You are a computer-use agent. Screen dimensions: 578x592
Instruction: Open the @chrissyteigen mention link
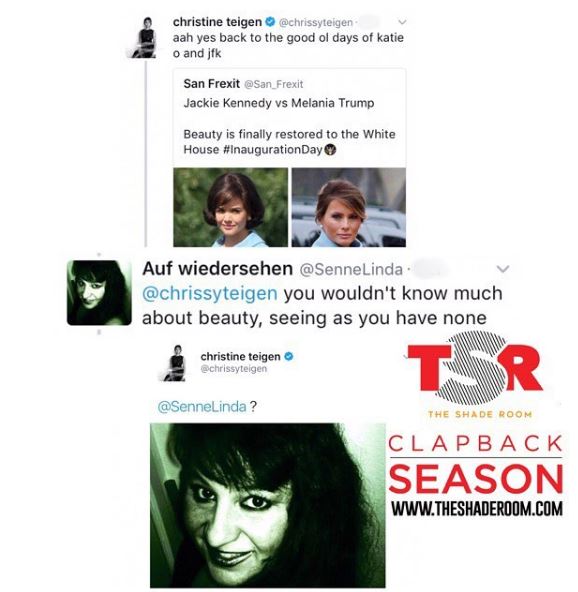(210, 294)
